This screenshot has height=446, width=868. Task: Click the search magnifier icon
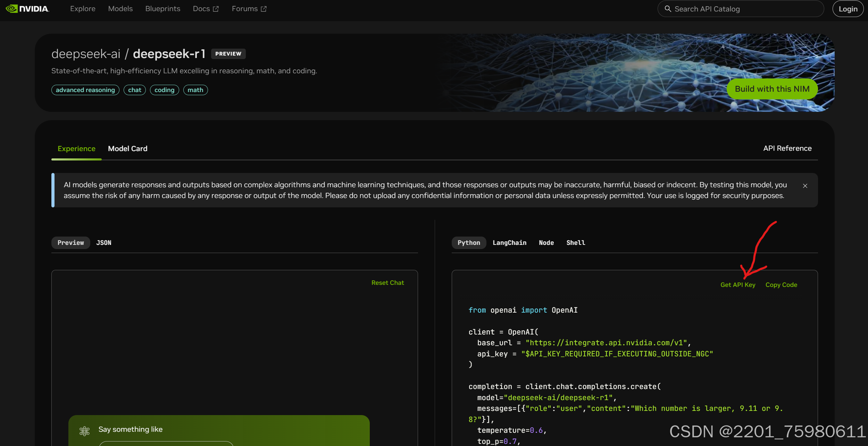(x=668, y=9)
